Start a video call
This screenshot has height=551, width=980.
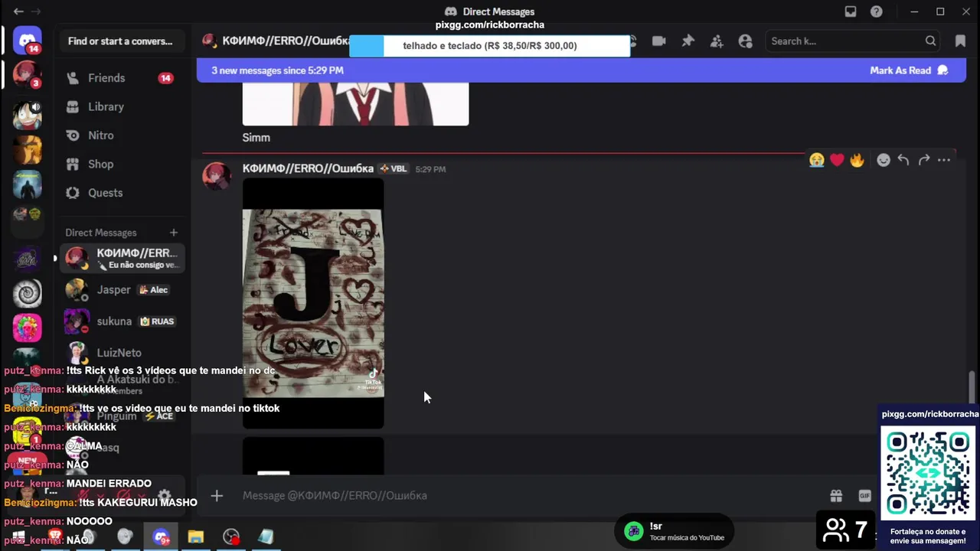coord(658,41)
